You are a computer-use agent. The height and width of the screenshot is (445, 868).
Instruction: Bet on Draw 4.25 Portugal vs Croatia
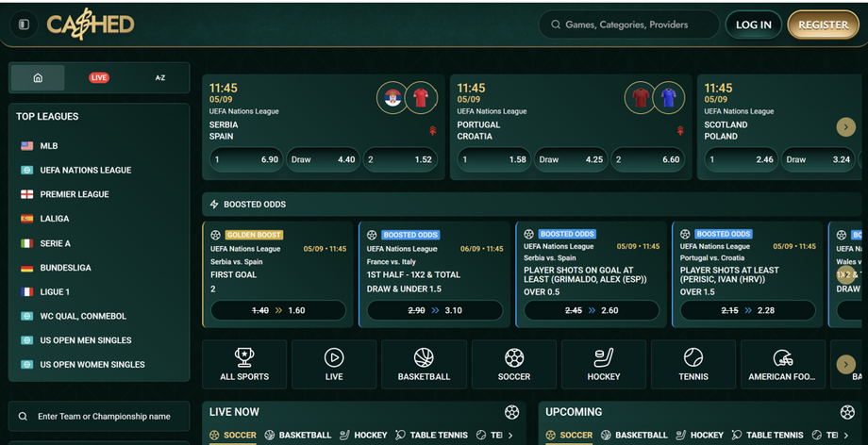(571, 159)
